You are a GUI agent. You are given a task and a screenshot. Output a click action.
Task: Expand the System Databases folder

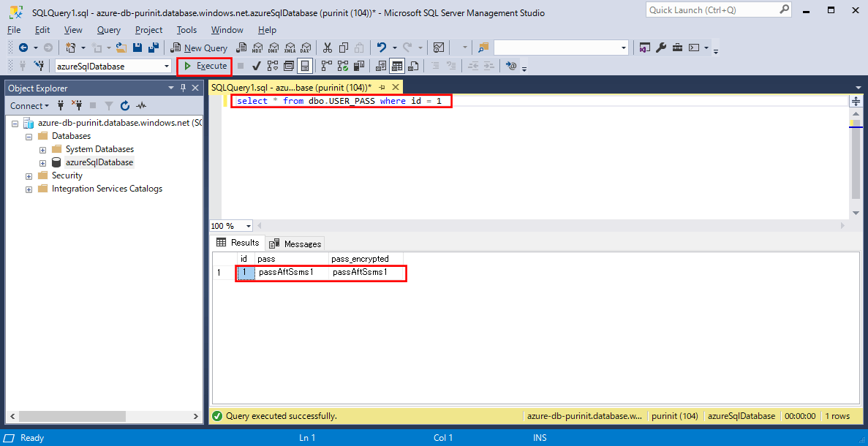pos(43,150)
